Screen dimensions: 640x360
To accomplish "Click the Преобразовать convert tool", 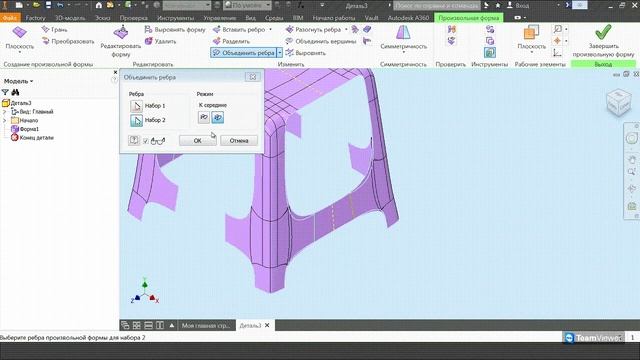I will point(68,41).
